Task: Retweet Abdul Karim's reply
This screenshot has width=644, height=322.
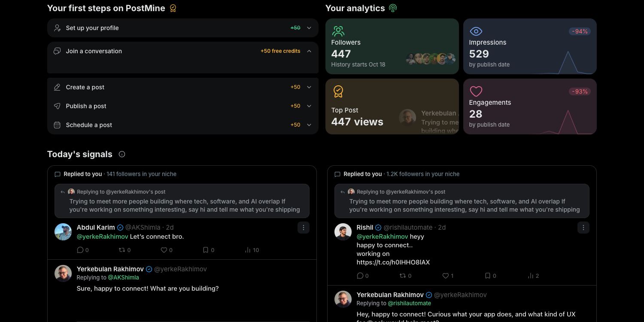Action: pos(122,250)
